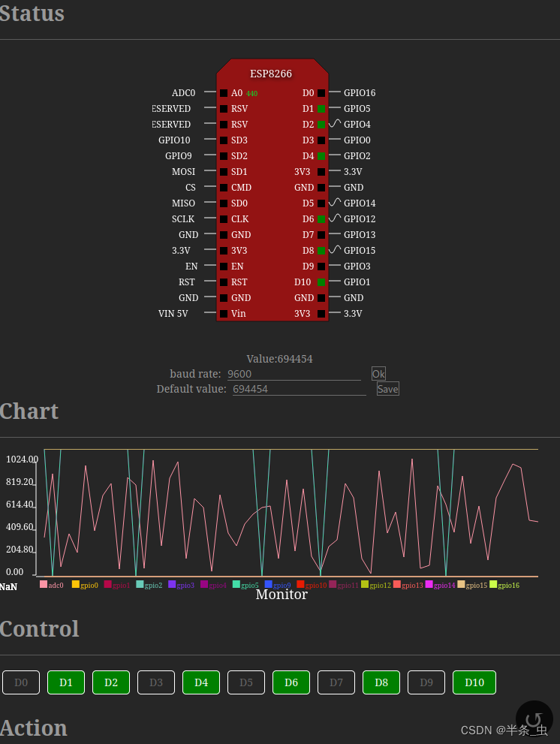560x744 pixels.
Task: Click the gpio0 yellow legend swatch
Action: [76, 584]
